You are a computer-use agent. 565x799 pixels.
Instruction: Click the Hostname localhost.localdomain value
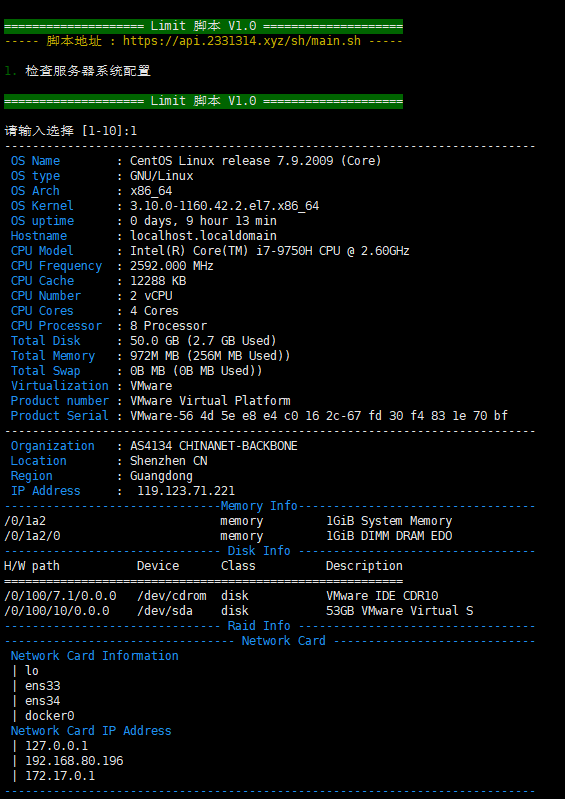pos(203,236)
